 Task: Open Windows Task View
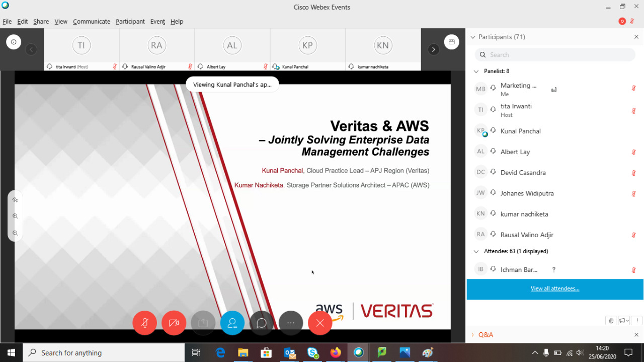click(196, 352)
